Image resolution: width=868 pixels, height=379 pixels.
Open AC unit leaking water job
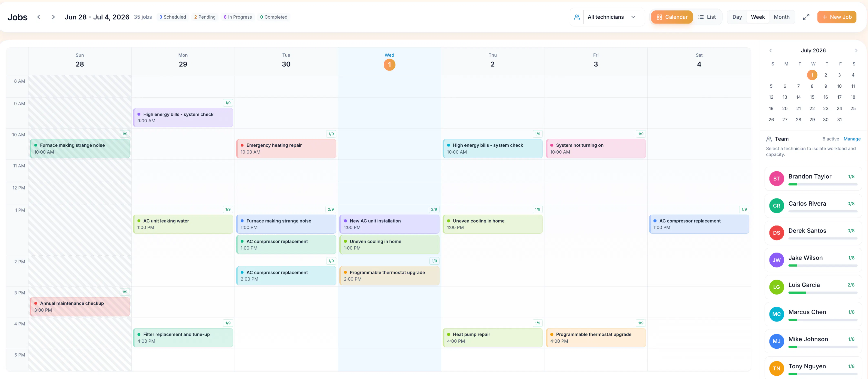(183, 224)
